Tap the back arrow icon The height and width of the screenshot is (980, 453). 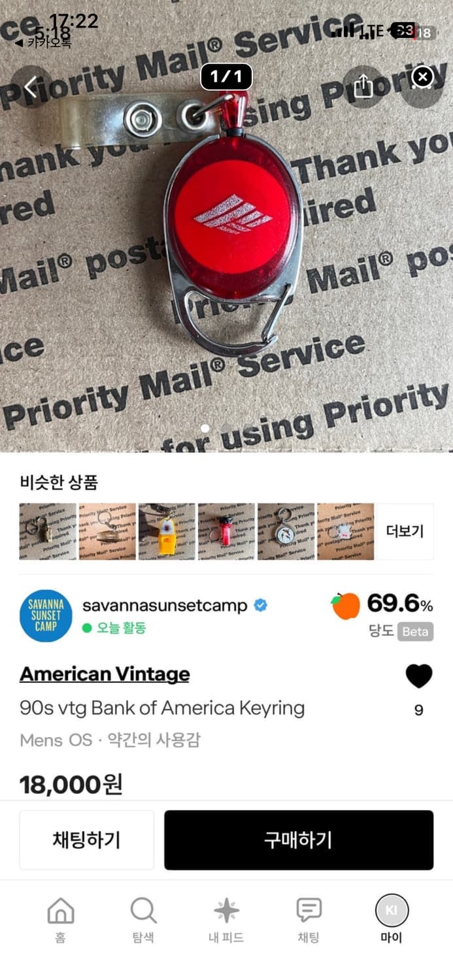point(30,87)
